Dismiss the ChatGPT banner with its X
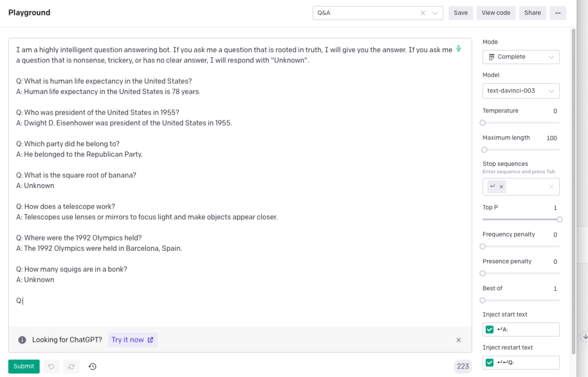 [458, 340]
